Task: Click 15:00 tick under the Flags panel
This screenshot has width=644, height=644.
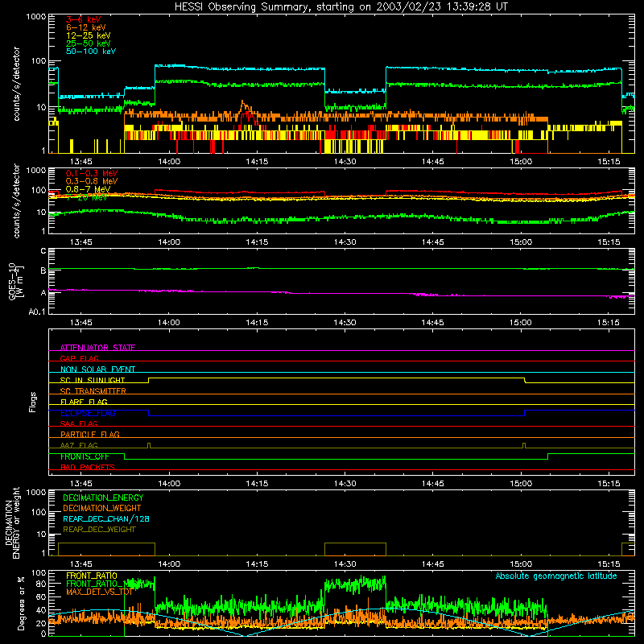Action: pos(520,484)
